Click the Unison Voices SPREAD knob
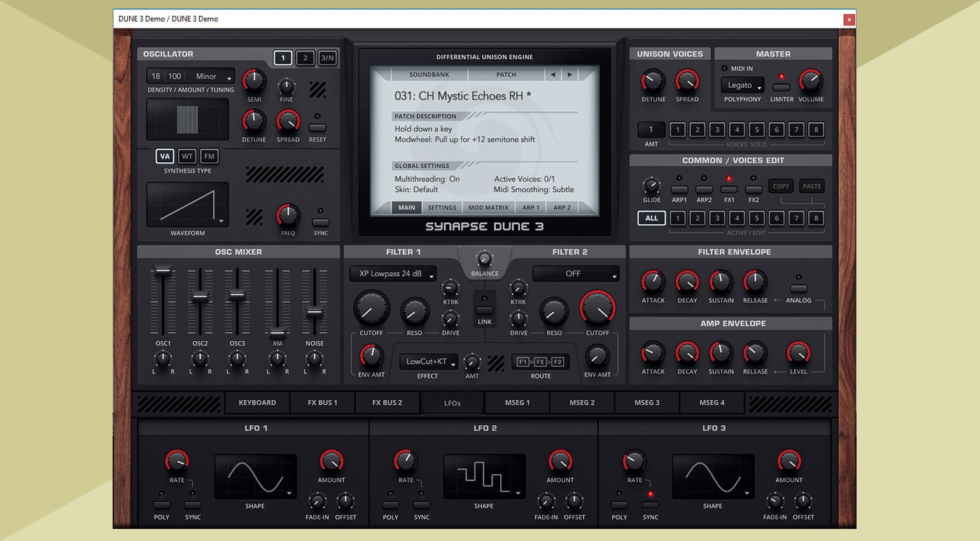This screenshot has width=980, height=541. pos(687,81)
